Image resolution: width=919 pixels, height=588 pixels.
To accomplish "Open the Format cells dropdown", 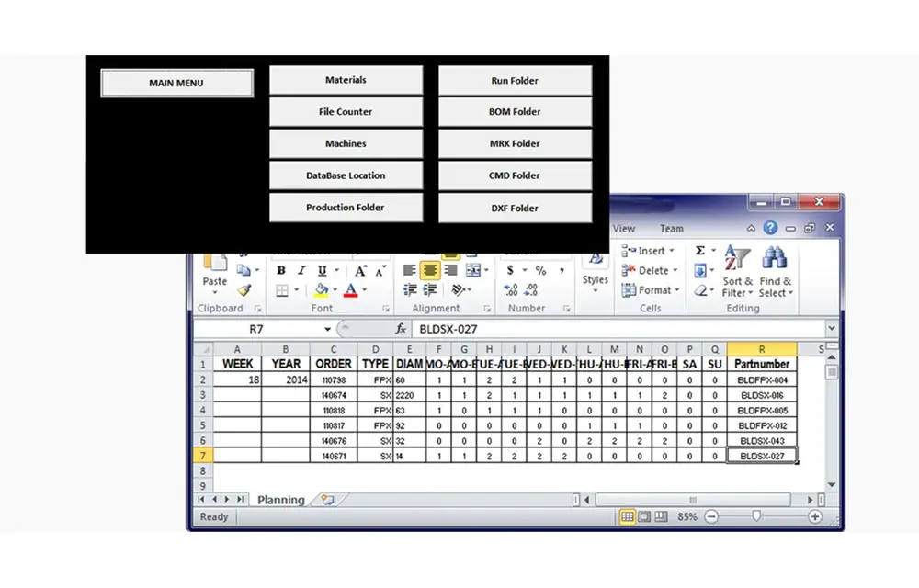I will 651,290.
